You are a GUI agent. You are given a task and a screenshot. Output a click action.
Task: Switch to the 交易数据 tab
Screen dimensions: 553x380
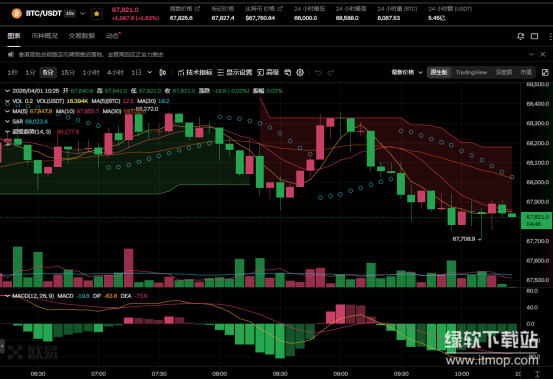(x=81, y=36)
